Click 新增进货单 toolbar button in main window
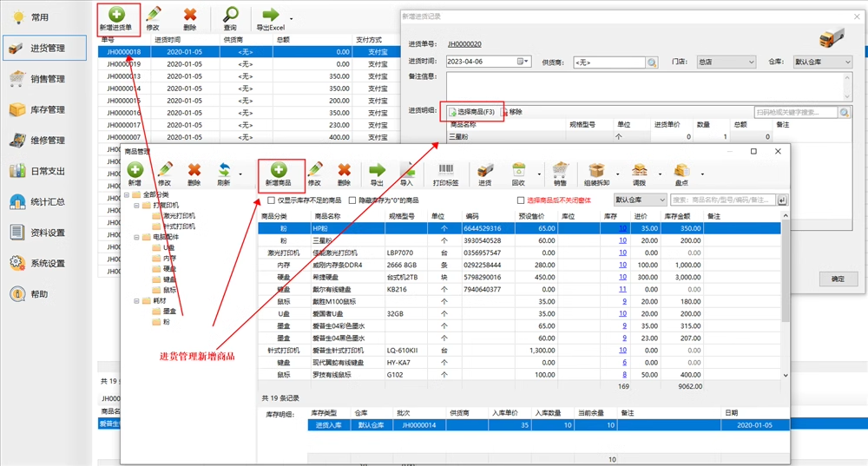 (116, 19)
